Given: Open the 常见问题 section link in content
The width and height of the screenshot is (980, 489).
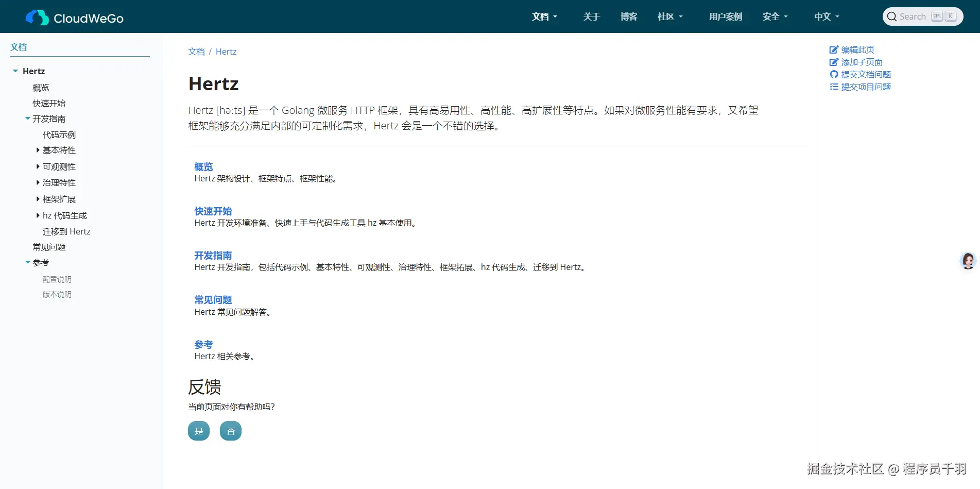Looking at the screenshot, I should (x=213, y=299).
